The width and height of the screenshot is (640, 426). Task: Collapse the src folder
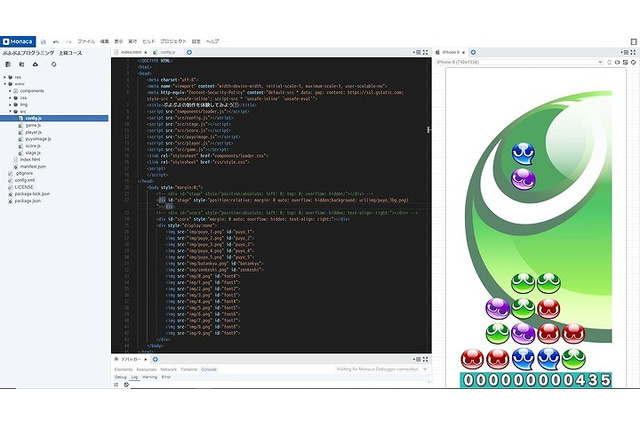[10, 111]
